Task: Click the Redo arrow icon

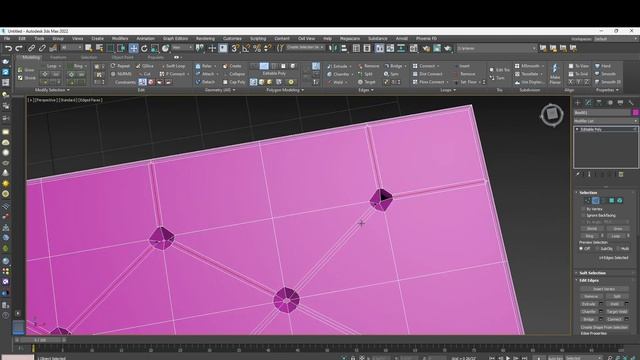Action: pos(19,48)
